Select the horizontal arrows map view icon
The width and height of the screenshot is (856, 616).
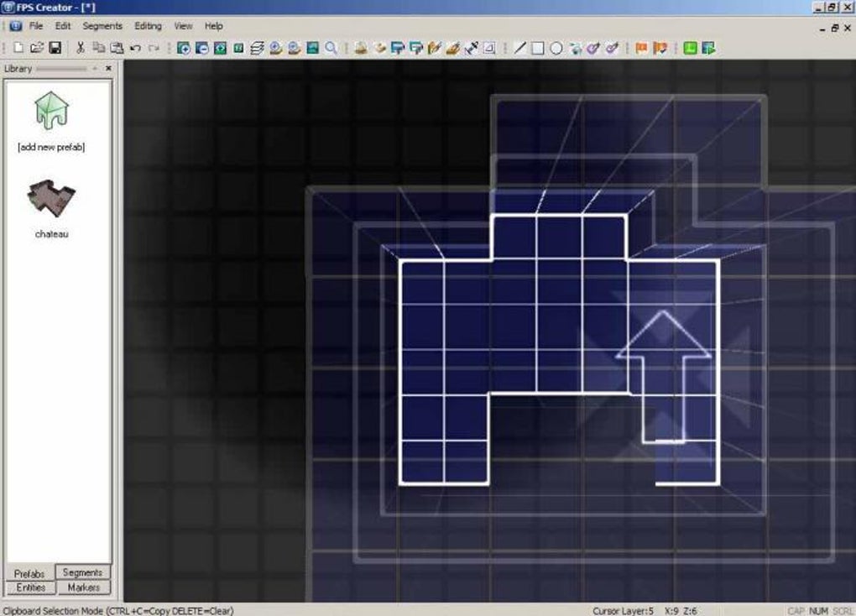(x=220, y=48)
